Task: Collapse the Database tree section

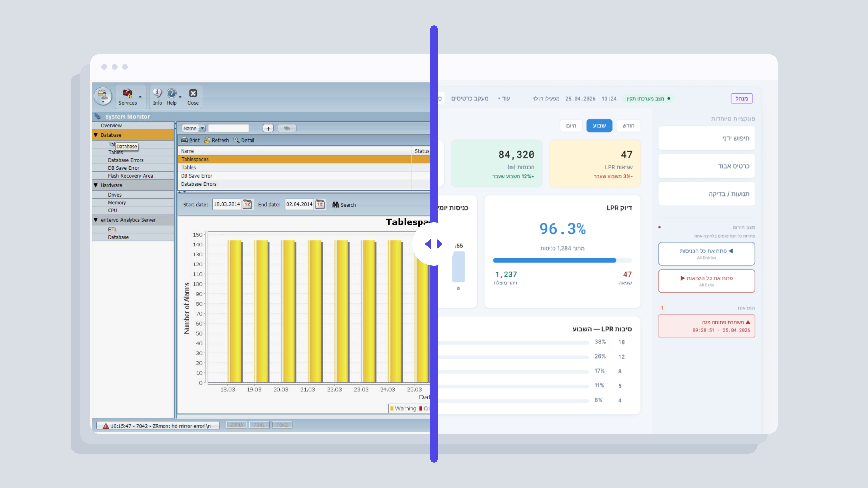Action: point(96,135)
